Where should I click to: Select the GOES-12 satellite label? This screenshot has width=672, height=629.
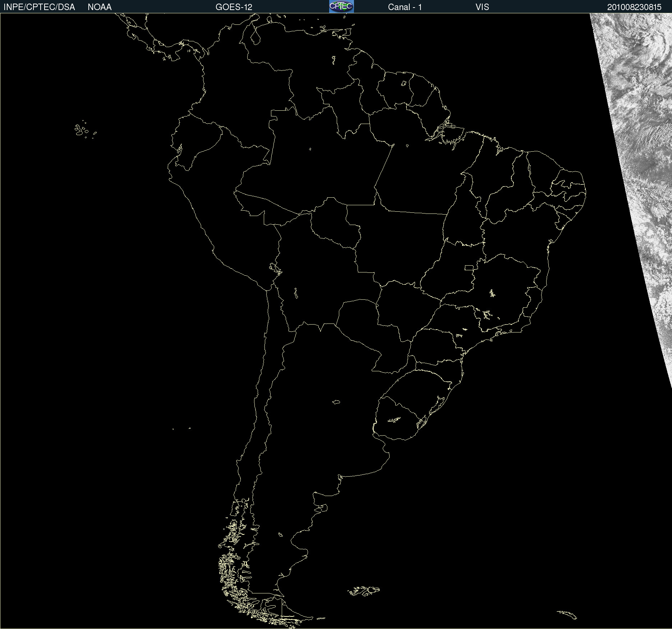(x=234, y=7)
